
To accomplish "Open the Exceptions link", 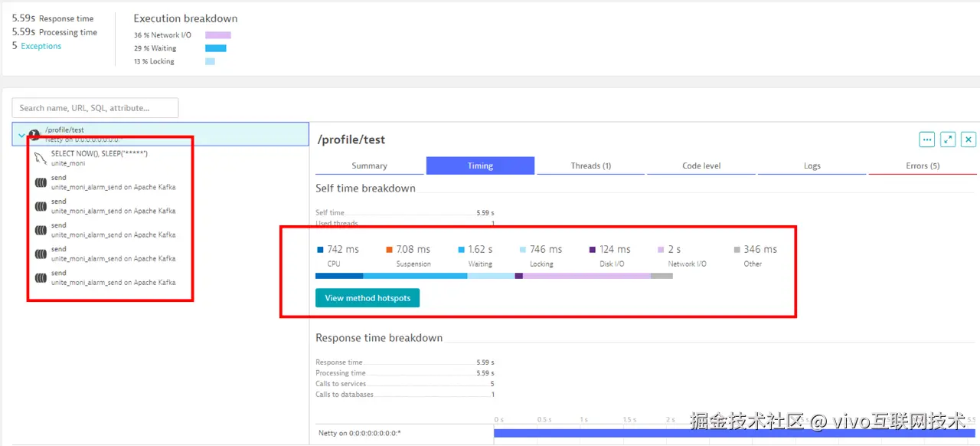I will pyautogui.click(x=41, y=46).
